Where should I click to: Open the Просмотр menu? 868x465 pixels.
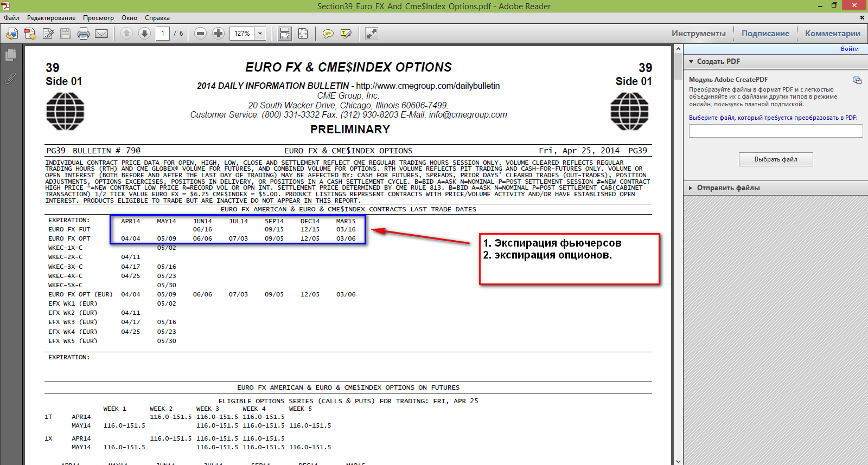(98, 18)
